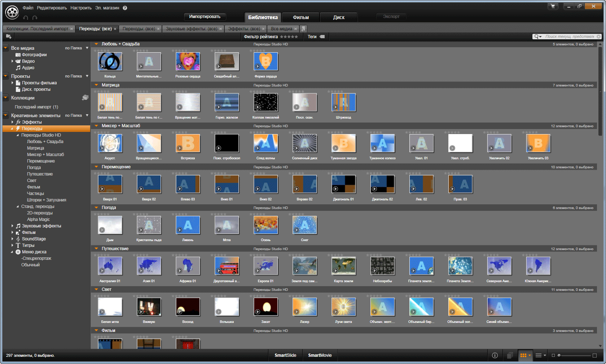
Task: Click the shopping cart icon
Action: tap(552, 6)
